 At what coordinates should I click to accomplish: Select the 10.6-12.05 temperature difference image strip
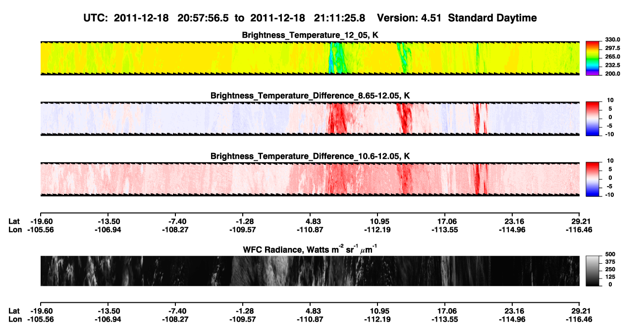(x=310, y=179)
